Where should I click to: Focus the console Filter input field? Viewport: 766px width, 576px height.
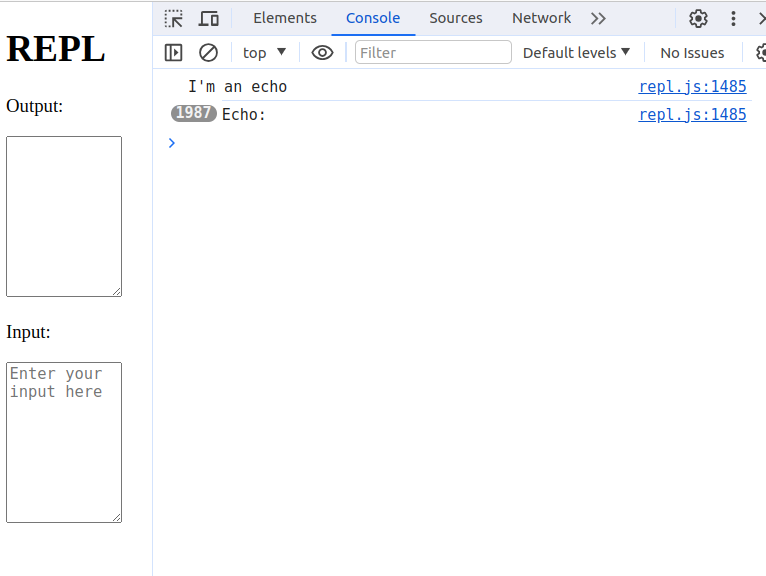click(433, 52)
